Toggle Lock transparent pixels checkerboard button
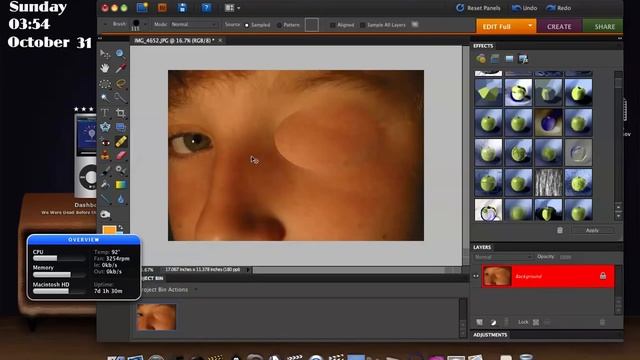The image size is (640, 360). click(x=536, y=322)
